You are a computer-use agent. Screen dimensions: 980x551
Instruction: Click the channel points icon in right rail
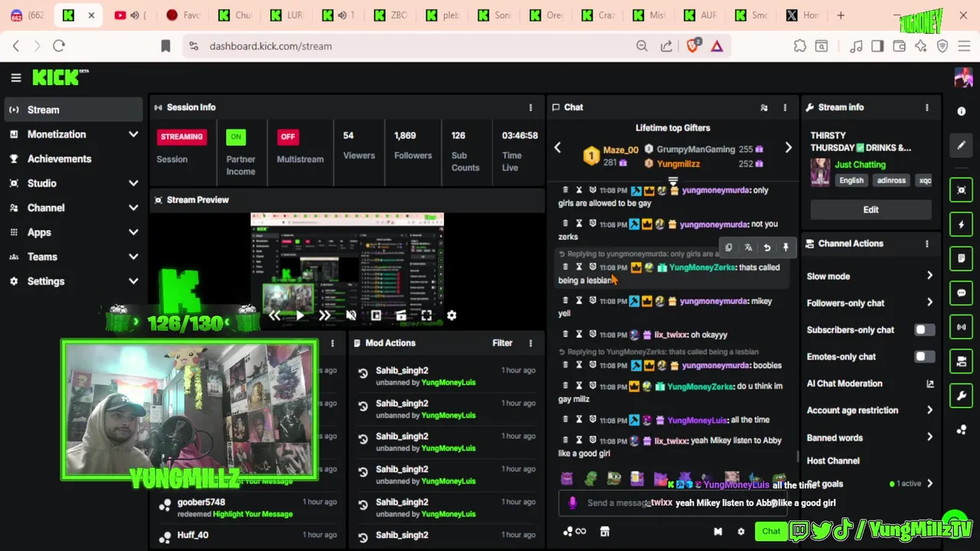(x=962, y=430)
